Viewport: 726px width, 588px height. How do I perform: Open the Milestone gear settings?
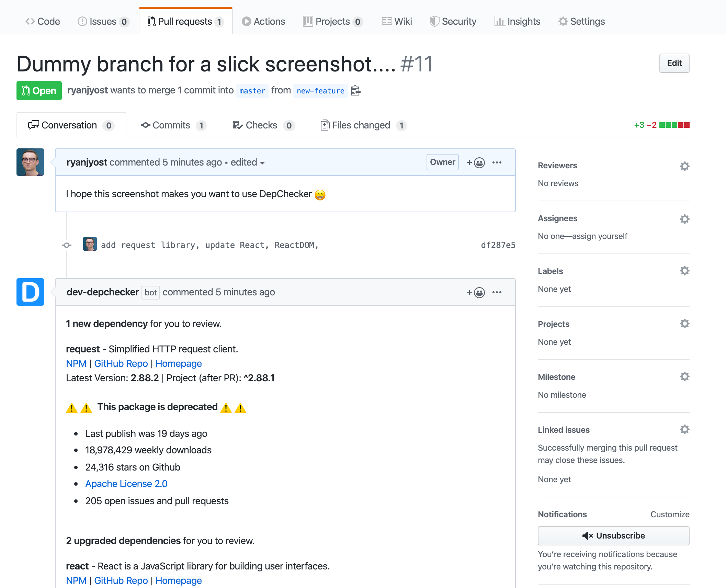684,376
